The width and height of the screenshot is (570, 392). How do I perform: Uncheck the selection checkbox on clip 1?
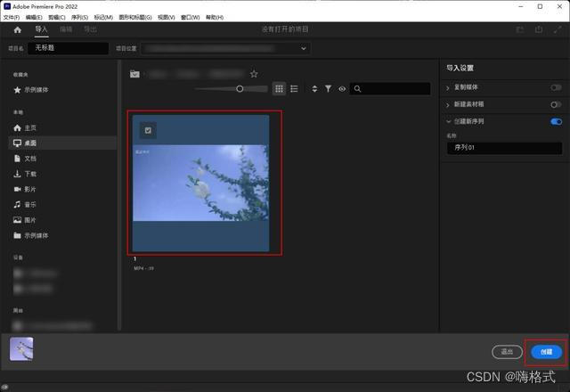click(148, 130)
